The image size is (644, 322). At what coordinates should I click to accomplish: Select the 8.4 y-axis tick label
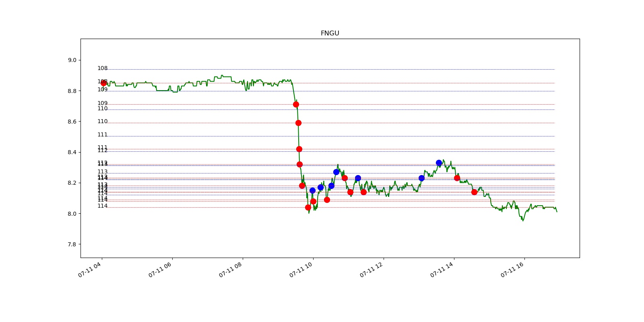coord(72,152)
